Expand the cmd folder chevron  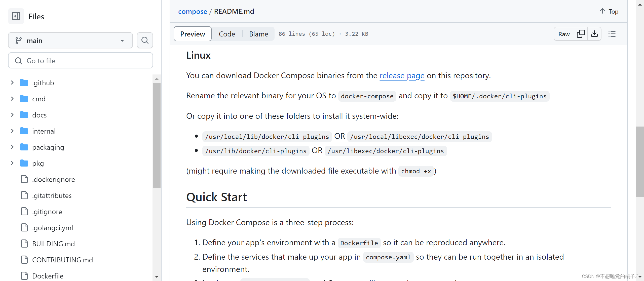point(12,99)
